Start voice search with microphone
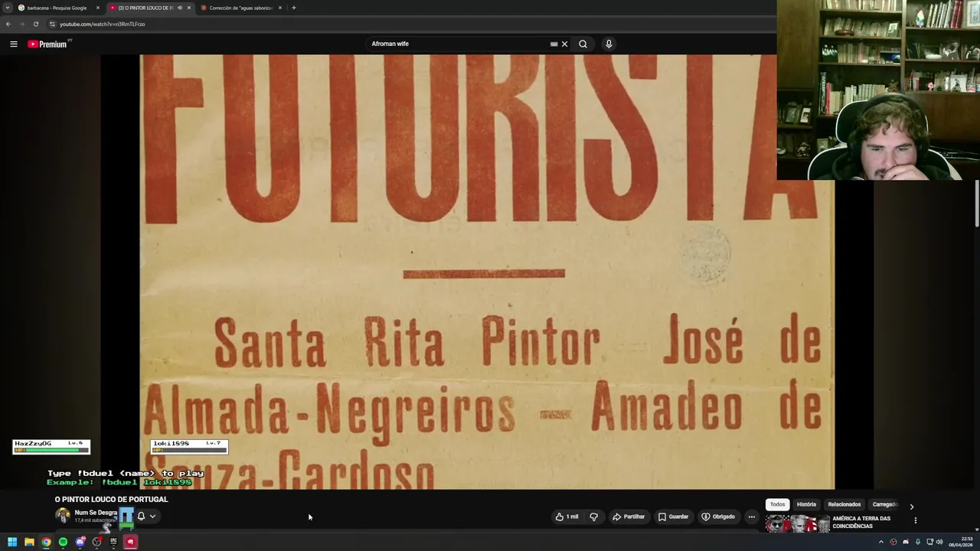Image resolution: width=980 pixels, height=551 pixels. pos(609,44)
